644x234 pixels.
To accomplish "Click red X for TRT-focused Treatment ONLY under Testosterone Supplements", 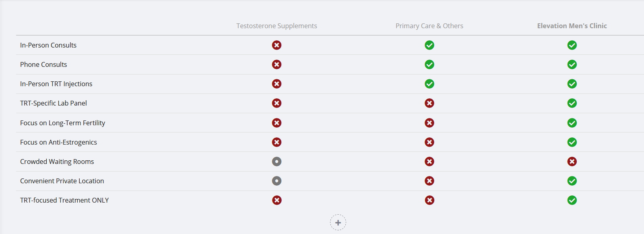I will 277,200.
